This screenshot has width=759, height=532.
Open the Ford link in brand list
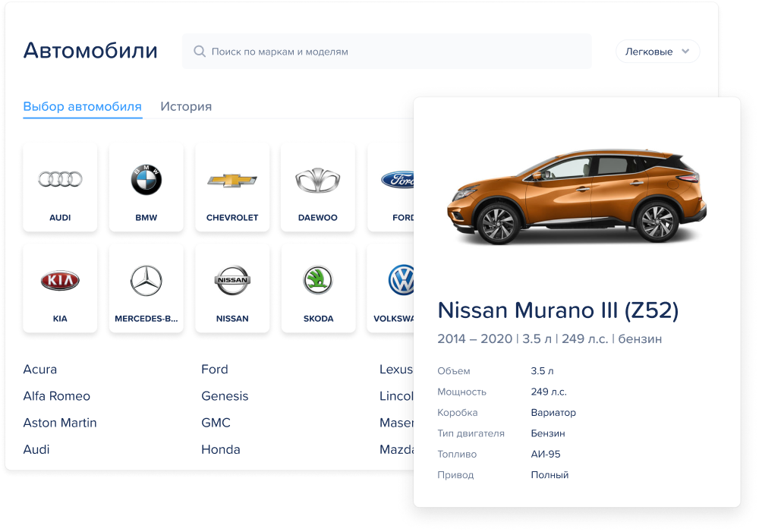pyautogui.click(x=215, y=370)
